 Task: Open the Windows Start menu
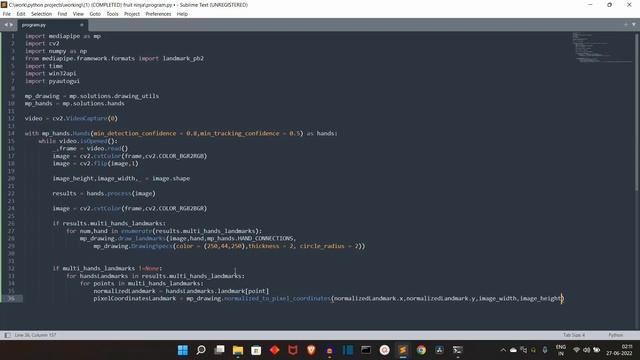pos(183,350)
